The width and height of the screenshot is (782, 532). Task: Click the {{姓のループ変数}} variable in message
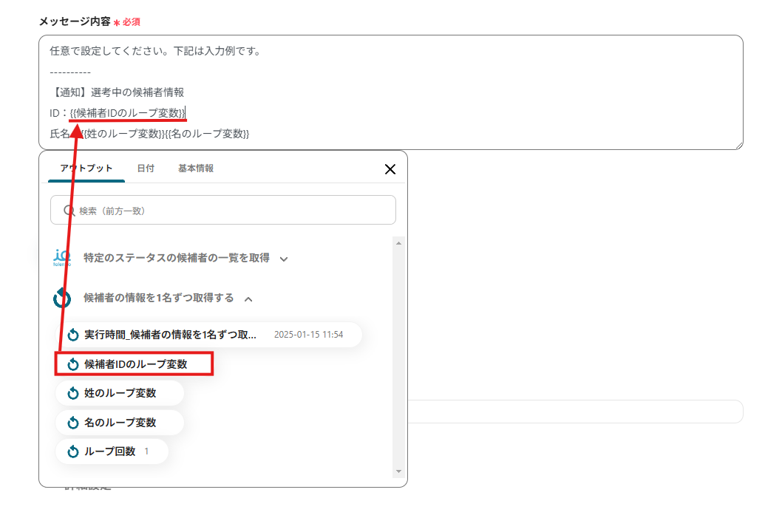click(123, 134)
